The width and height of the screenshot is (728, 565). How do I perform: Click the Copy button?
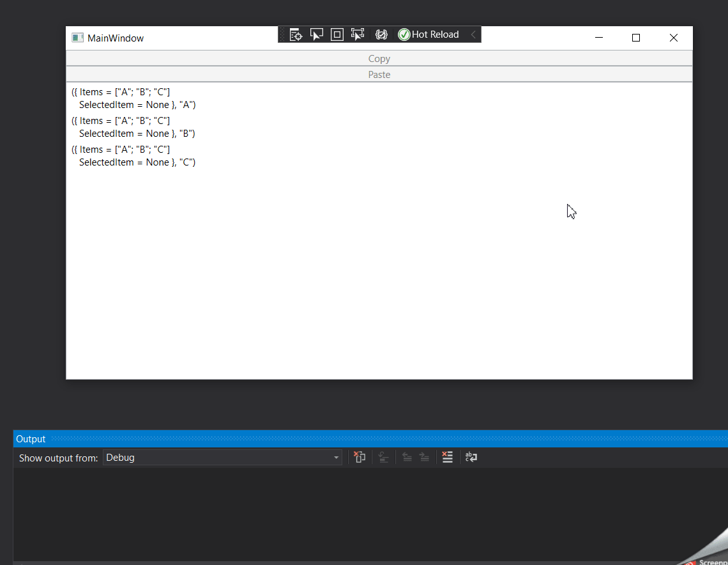[x=379, y=59]
